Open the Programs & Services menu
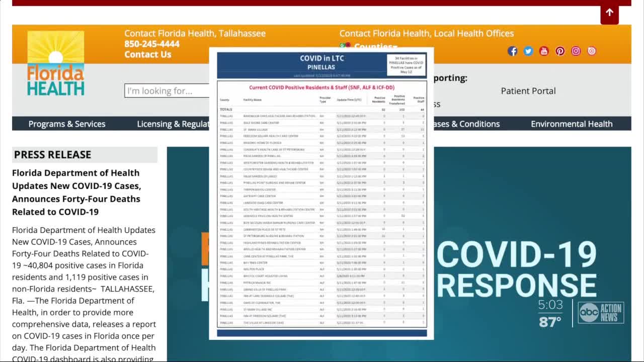 [67, 124]
